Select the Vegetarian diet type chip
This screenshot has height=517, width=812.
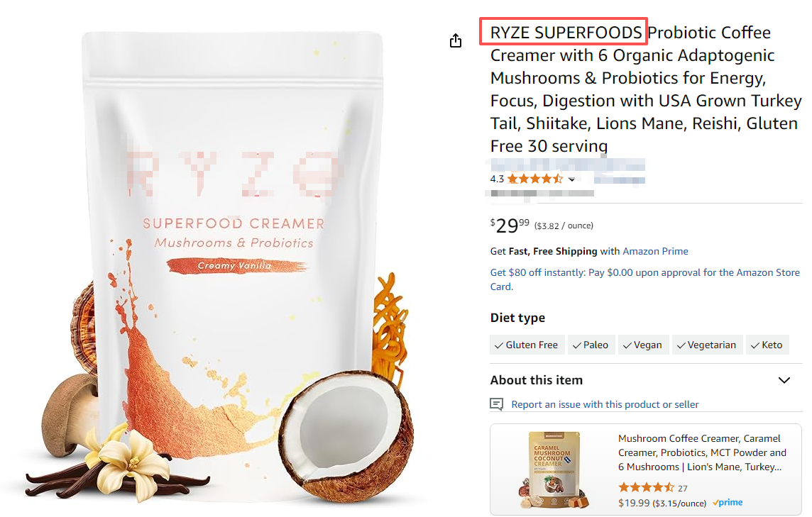pyautogui.click(x=708, y=345)
